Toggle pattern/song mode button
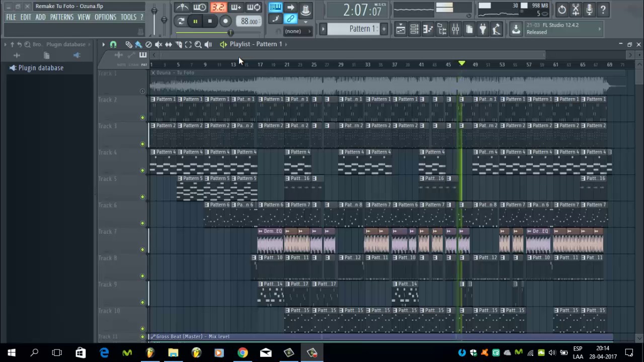644x362 pixels. (x=181, y=21)
